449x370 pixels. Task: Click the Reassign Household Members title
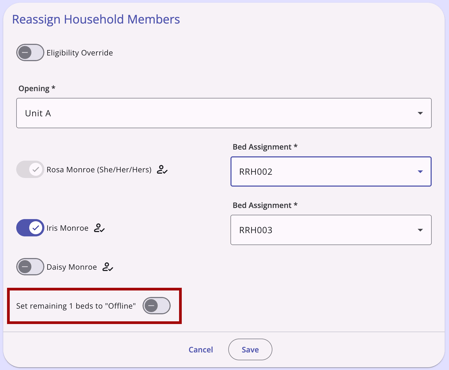(96, 19)
